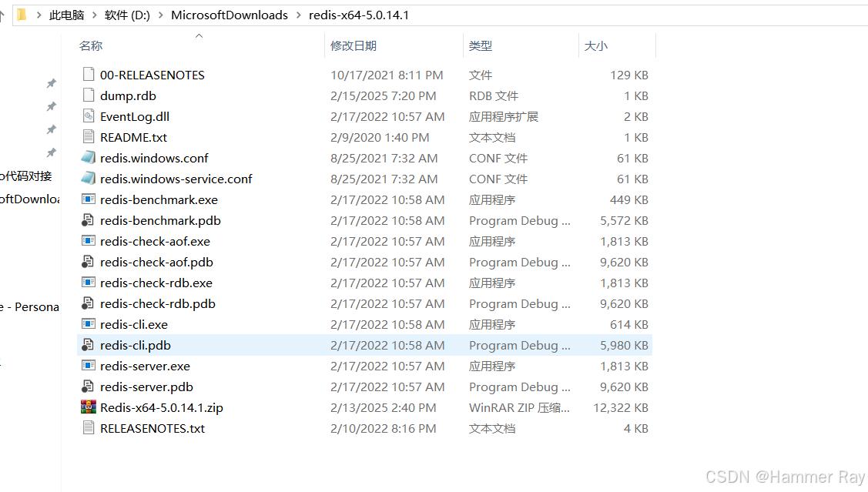Click the redis.windows-service.conf icon
Screen dimensions: 868x492
(x=89, y=178)
